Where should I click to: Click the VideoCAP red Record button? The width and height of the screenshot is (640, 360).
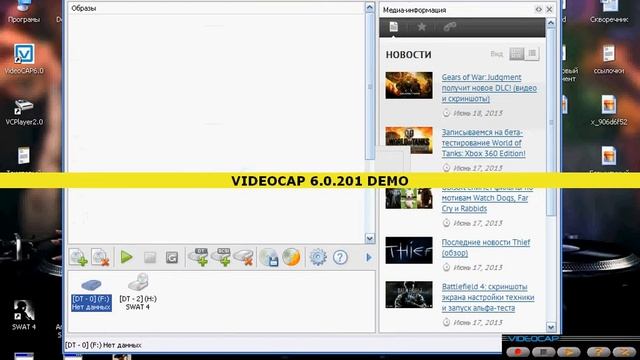(518, 351)
